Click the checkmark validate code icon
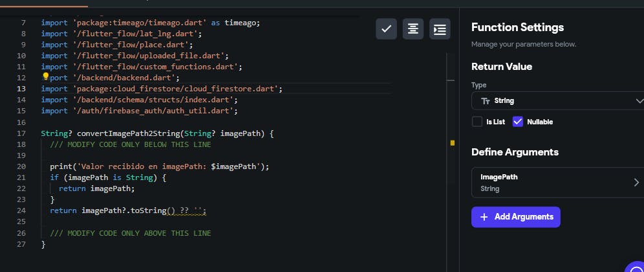Viewport: 644px width, 272px height. coord(386,29)
